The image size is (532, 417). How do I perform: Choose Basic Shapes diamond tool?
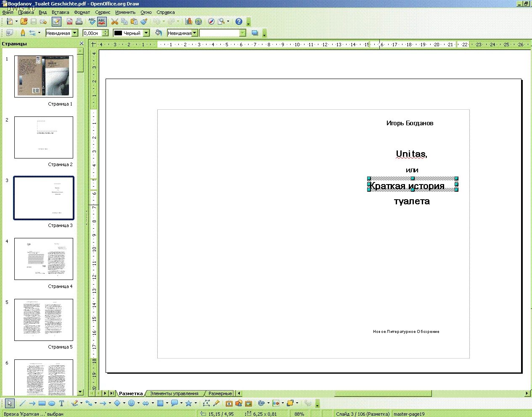[x=117, y=404]
